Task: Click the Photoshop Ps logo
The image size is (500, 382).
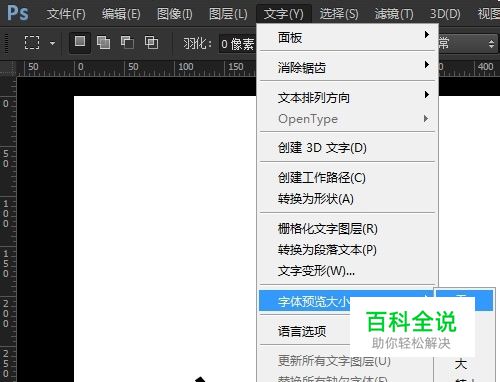Action: tap(18, 13)
